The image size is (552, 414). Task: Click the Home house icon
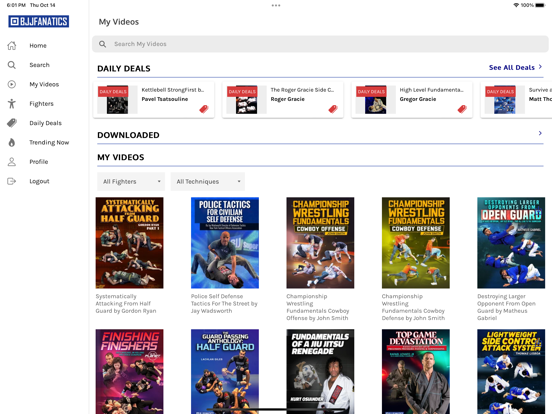coord(12,45)
